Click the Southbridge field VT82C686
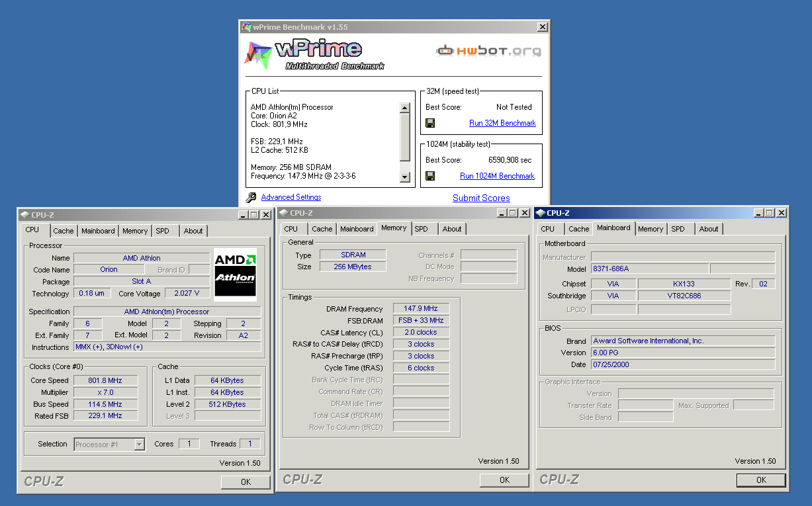The image size is (812, 506). point(684,296)
